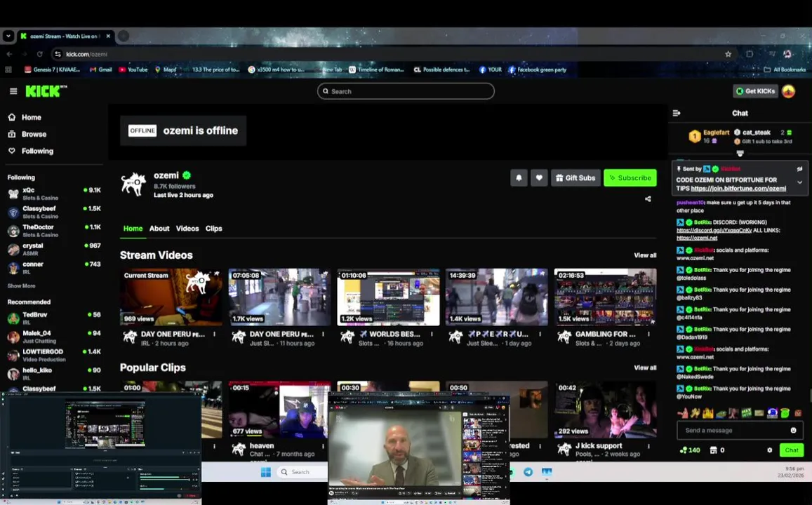Image resolution: width=812 pixels, height=505 pixels.
Task: Open Classybeef channel in Following list
Action: click(x=54, y=212)
